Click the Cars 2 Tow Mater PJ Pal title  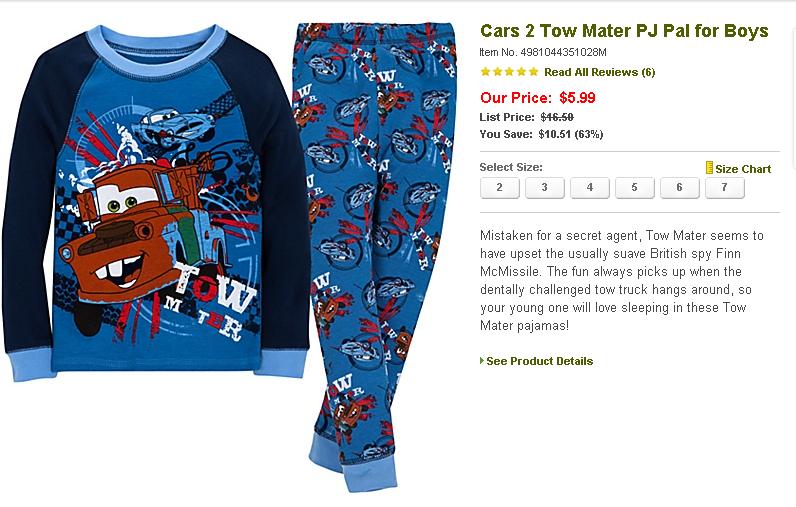click(x=624, y=31)
